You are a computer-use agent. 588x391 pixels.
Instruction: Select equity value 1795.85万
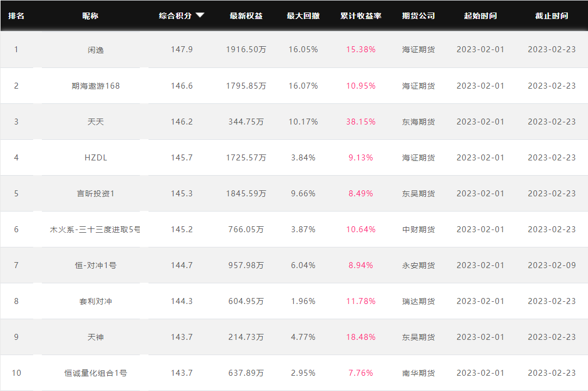coord(246,86)
